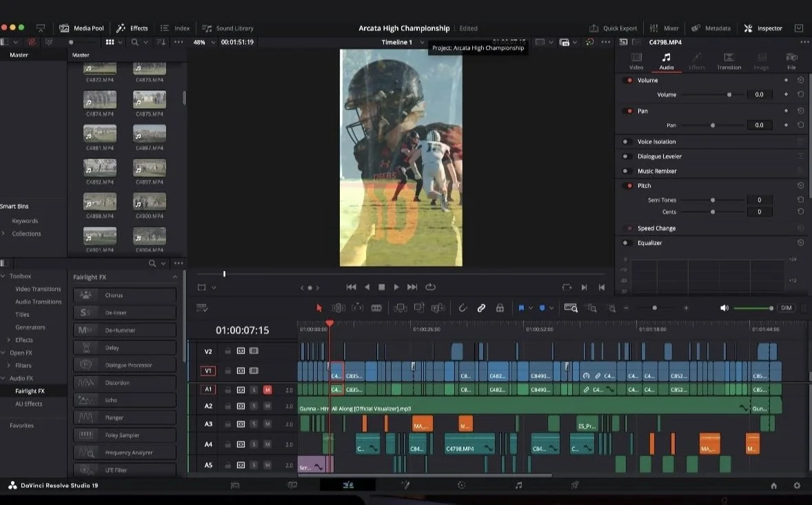Open the media pool search dropdown arrow
The height and width of the screenshot is (505, 812).
(x=145, y=43)
